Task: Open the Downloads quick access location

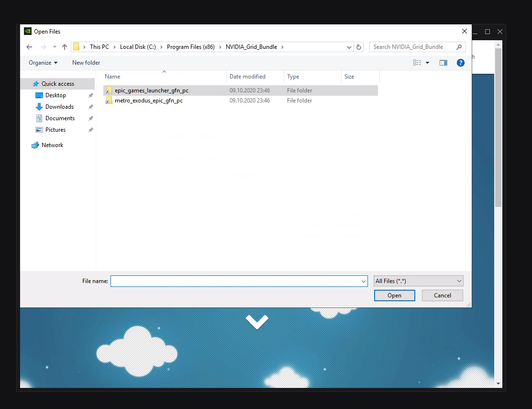Action: coord(59,107)
